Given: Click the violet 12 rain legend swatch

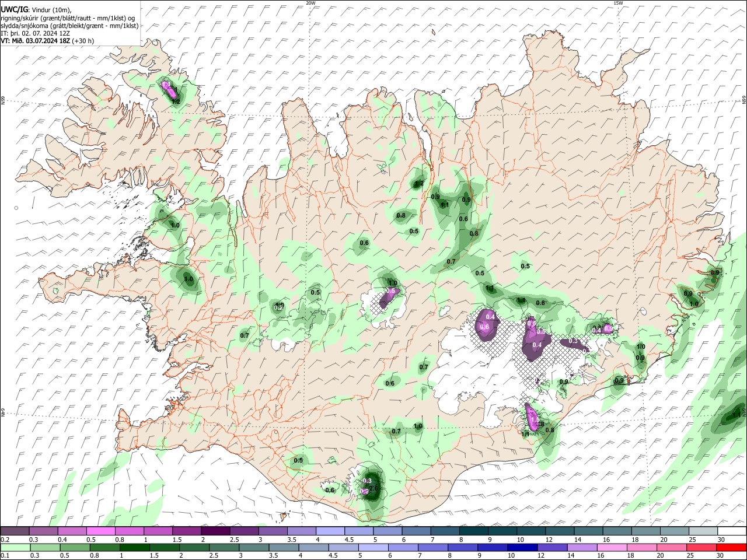Looking at the screenshot, I should pos(552,548).
